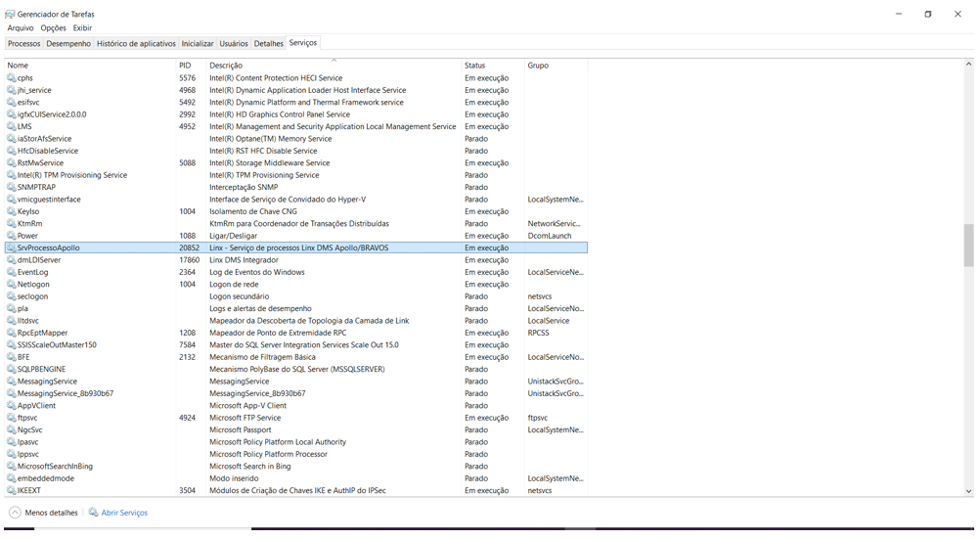Viewport: 980px width, 540px height.
Task: Open the Arquivo menu
Action: click(x=21, y=28)
